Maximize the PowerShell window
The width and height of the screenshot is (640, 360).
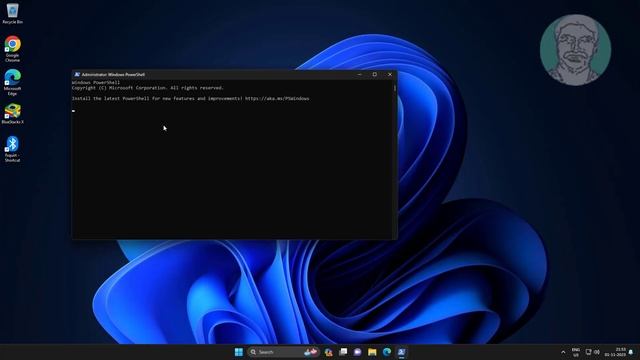(x=375, y=75)
